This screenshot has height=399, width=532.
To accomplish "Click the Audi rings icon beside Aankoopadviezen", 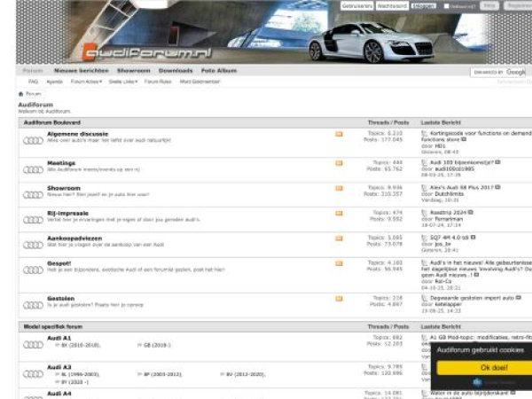I will 33,245.
